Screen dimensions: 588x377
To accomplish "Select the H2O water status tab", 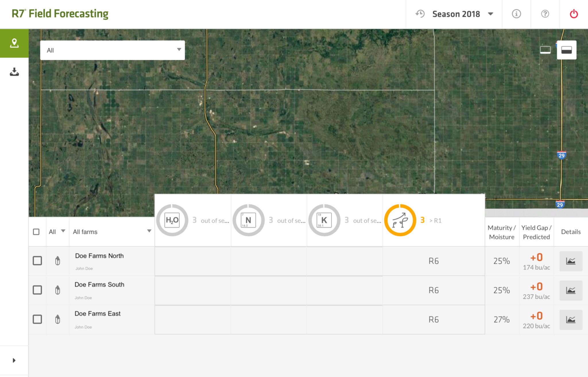I will click(x=193, y=220).
